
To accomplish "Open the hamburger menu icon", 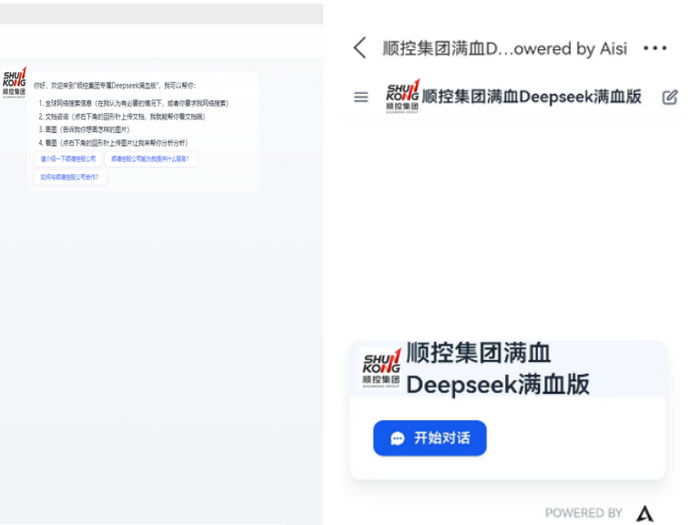I will pyautogui.click(x=361, y=97).
